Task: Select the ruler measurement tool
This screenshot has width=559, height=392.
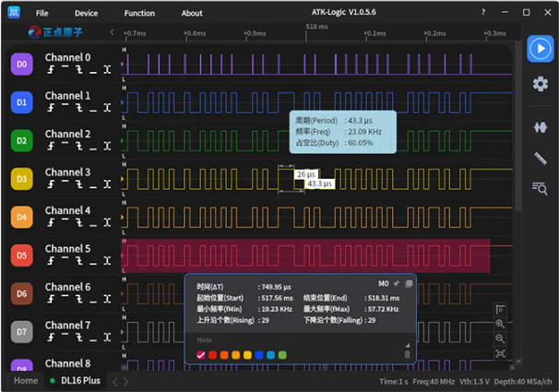Action: tap(541, 158)
